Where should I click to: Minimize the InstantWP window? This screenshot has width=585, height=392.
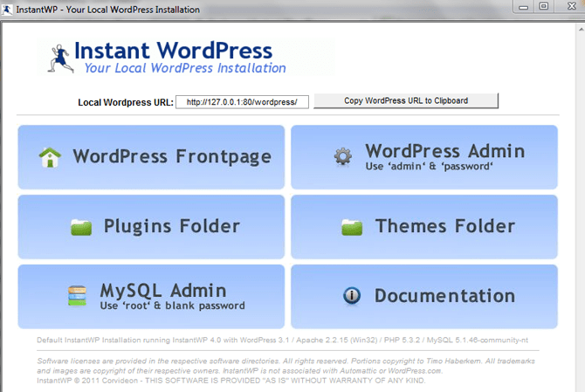pos(522,7)
